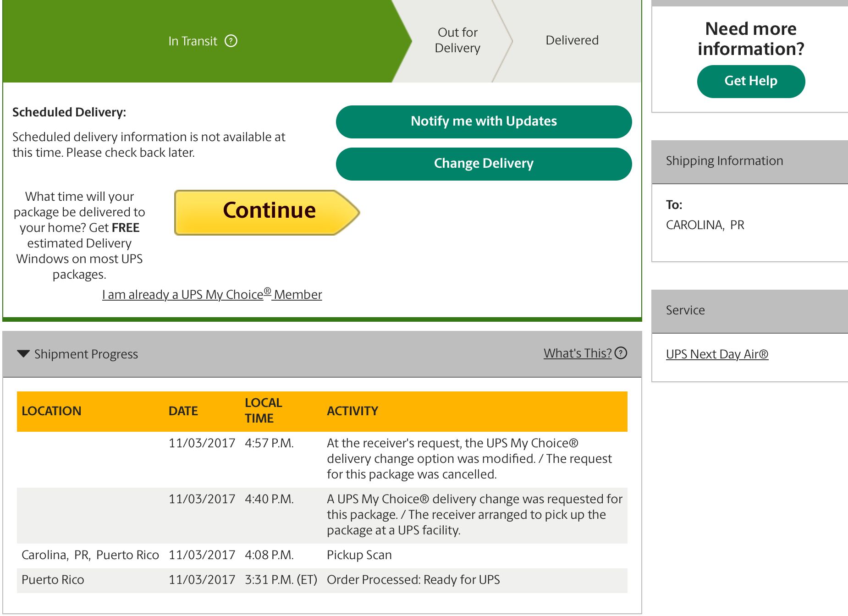Image resolution: width=848 pixels, height=616 pixels.
Task: Select the In Transit progress step label
Action: pos(193,41)
